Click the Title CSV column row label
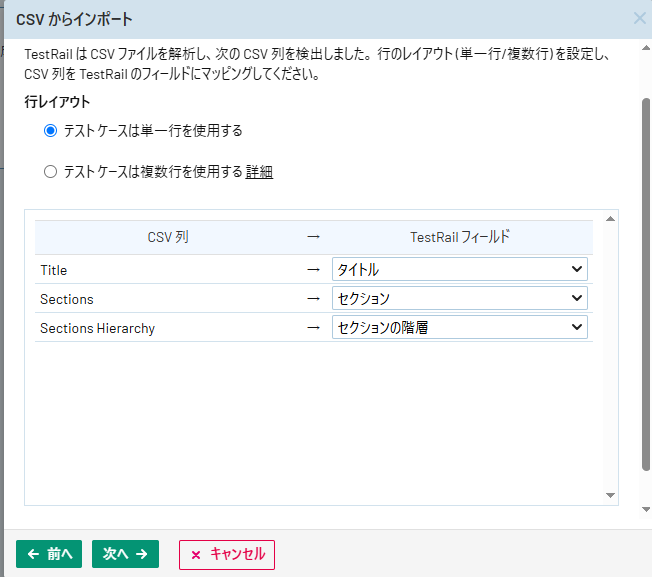The height and width of the screenshot is (577, 652). [54, 270]
